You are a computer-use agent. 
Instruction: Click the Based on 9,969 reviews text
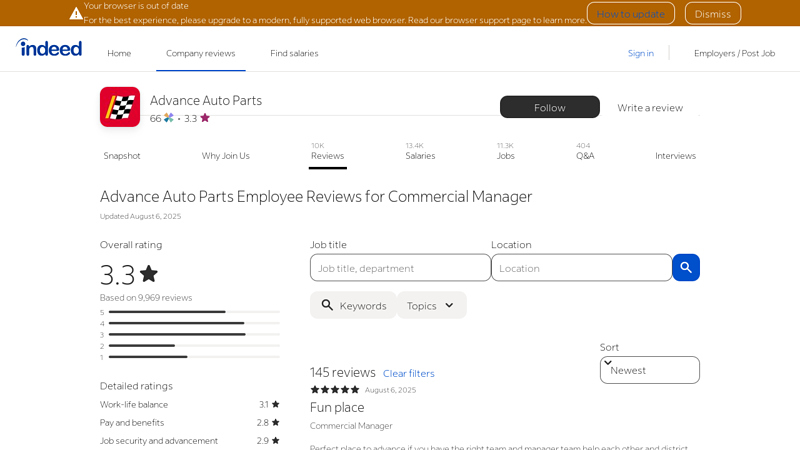click(x=146, y=297)
